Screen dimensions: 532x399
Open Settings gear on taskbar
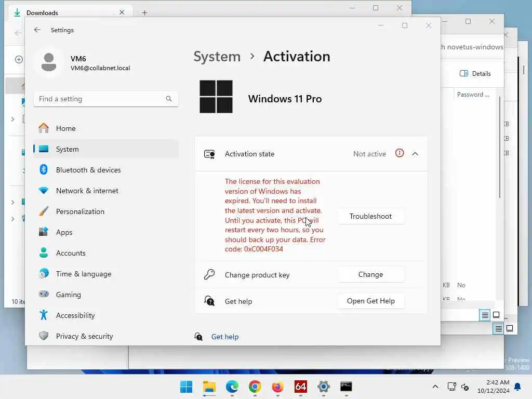323,387
